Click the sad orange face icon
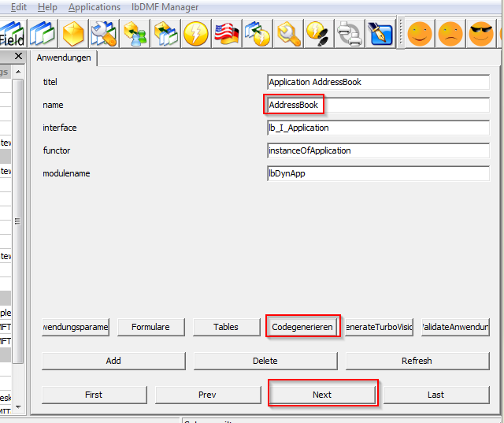Screen dimensions: 504x423 coord(450,34)
